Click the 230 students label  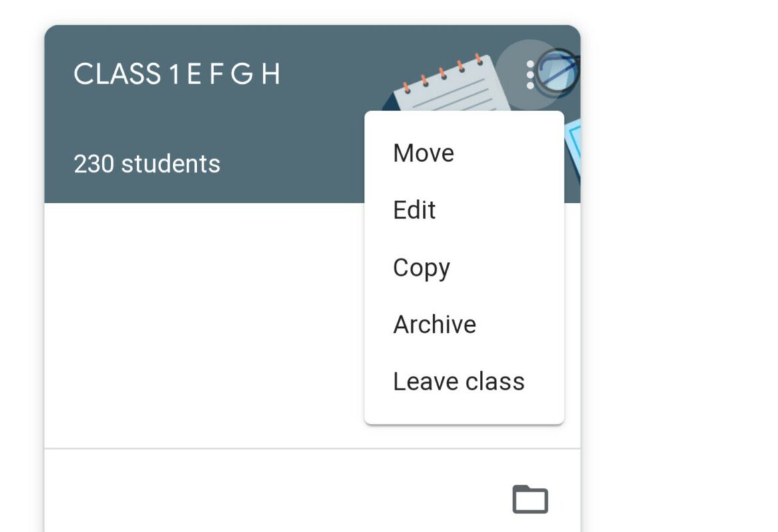tap(146, 164)
